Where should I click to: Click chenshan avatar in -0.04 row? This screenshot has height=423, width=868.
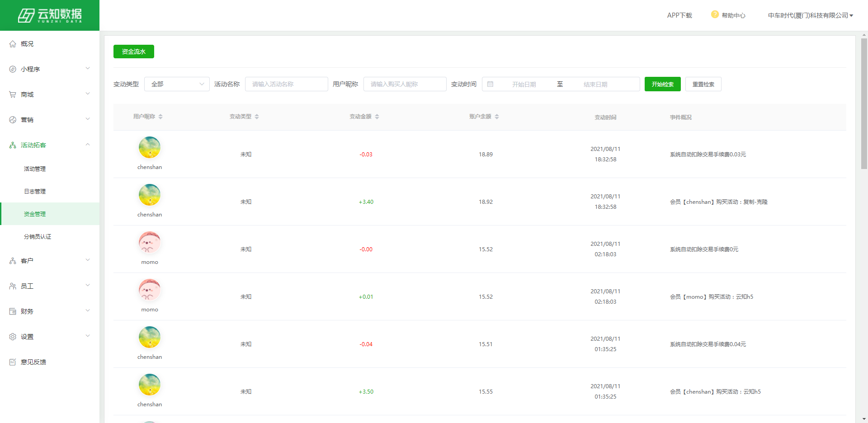point(150,337)
